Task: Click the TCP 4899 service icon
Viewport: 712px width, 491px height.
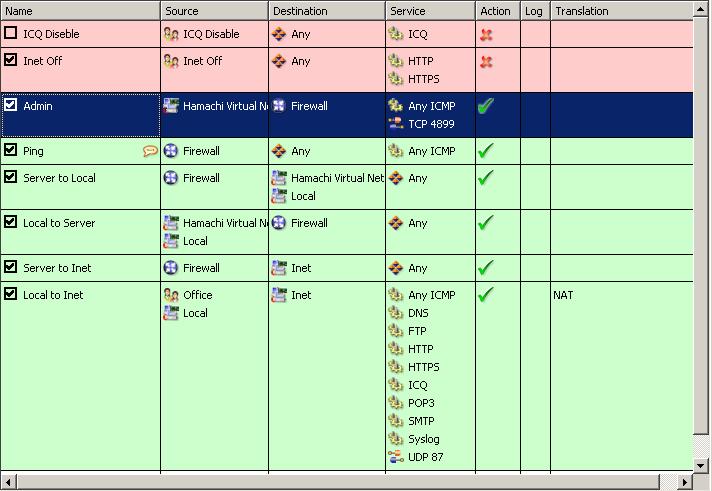Action: pyautogui.click(x=396, y=124)
